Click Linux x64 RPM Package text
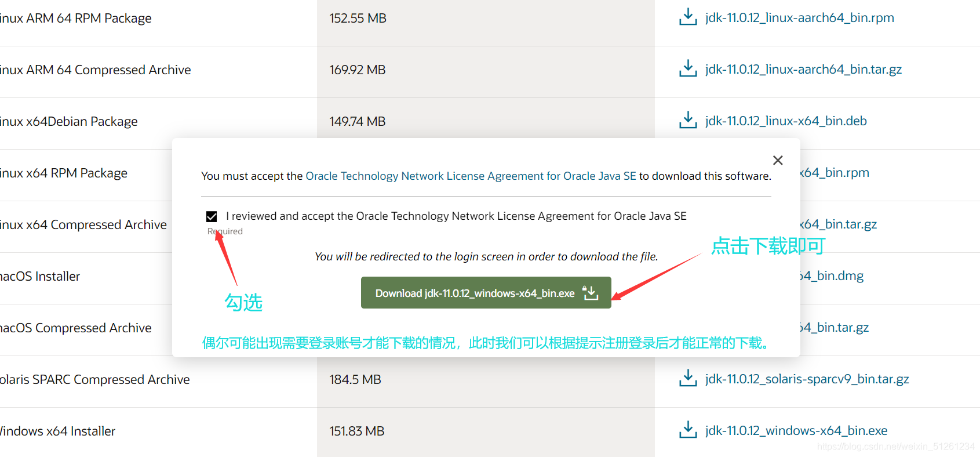Viewport: 980px width, 457px height. (63, 173)
